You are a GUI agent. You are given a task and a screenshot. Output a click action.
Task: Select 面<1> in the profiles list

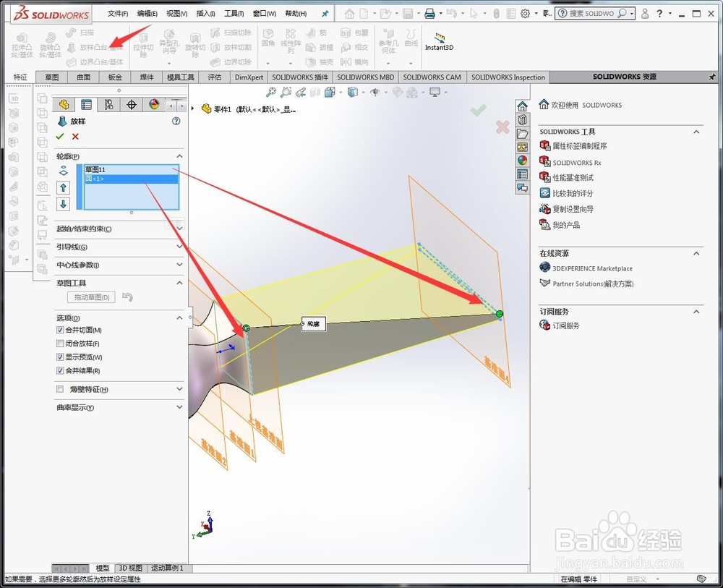tap(132, 179)
